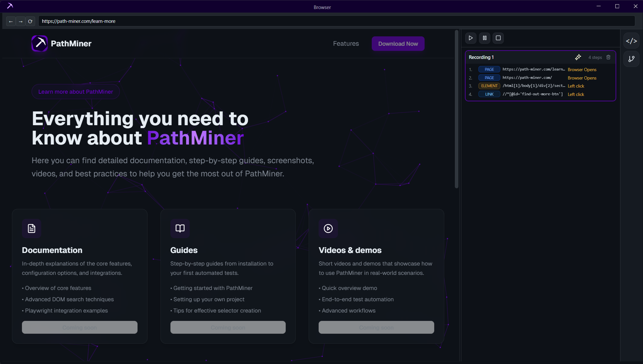643x364 pixels.
Task: Open the Features navigation item
Action: click(346, 43)
